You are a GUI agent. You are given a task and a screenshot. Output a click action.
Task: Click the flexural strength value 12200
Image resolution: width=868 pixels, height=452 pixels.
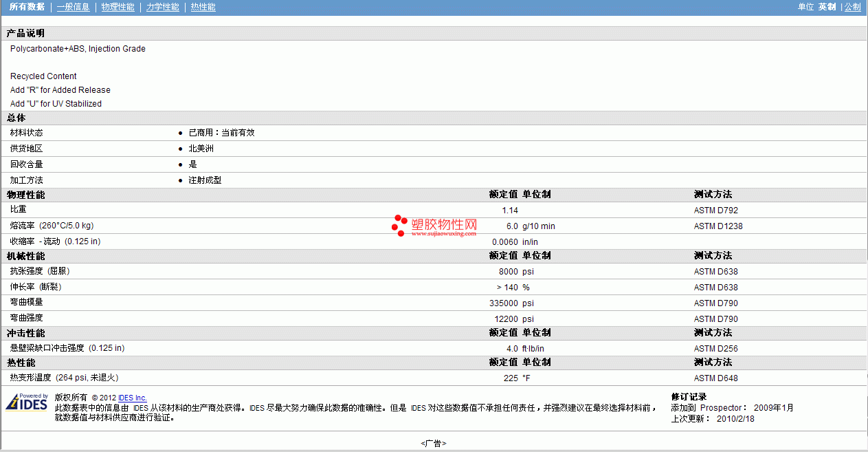(507, 319)
